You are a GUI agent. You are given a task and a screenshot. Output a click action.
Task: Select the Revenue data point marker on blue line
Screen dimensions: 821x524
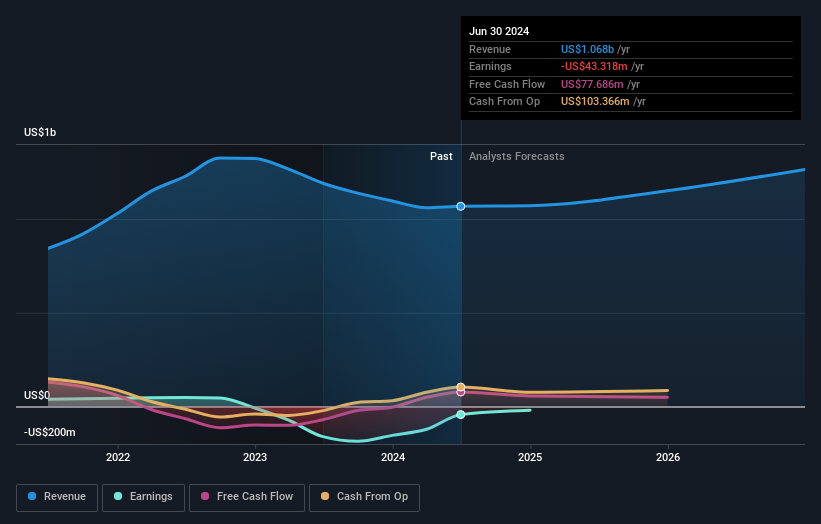click(x=461, y=206)
